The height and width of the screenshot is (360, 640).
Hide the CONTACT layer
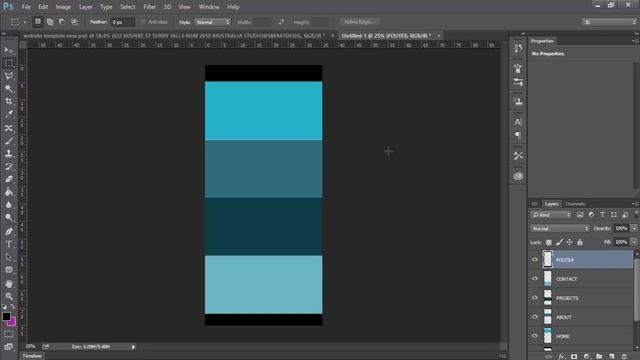pos(535,279)
